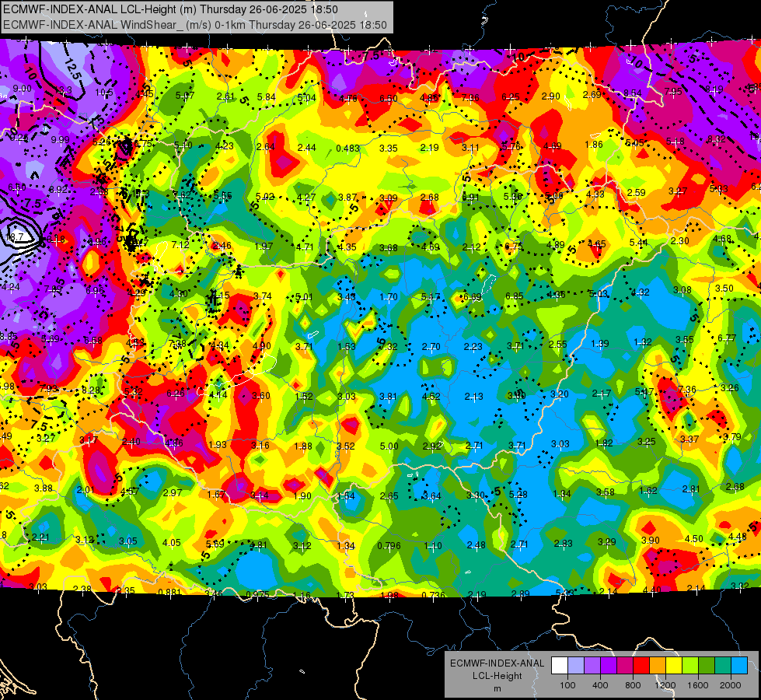Click the '3.90' wind shear value
Viewport: 761px width, 700px height.
pos(651,541)
